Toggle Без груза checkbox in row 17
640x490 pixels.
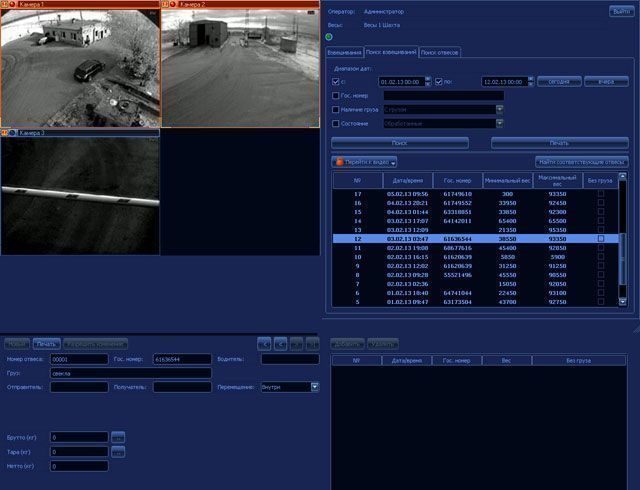click(600, 194)
